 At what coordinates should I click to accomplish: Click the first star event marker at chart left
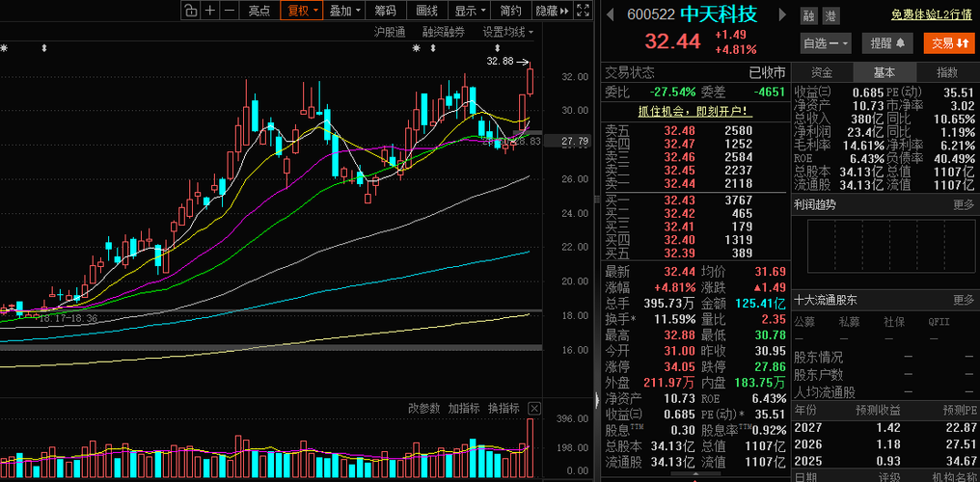[x=4, y=48]
